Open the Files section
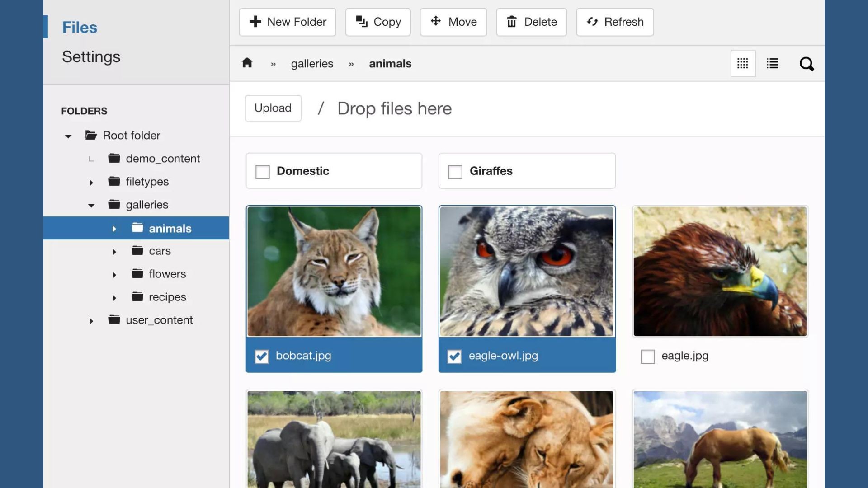 80,27
